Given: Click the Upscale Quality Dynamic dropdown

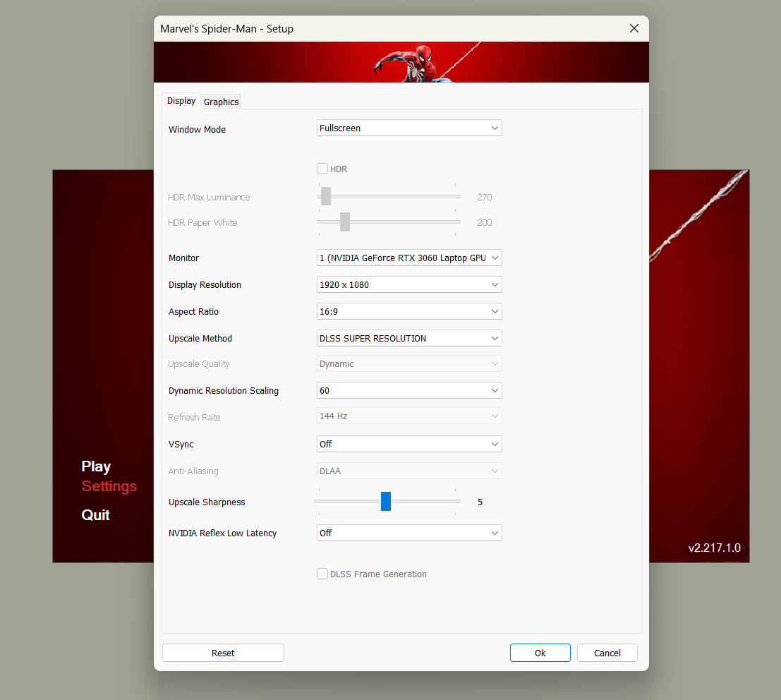Looking at the screenshot, I should coord(409,363).
